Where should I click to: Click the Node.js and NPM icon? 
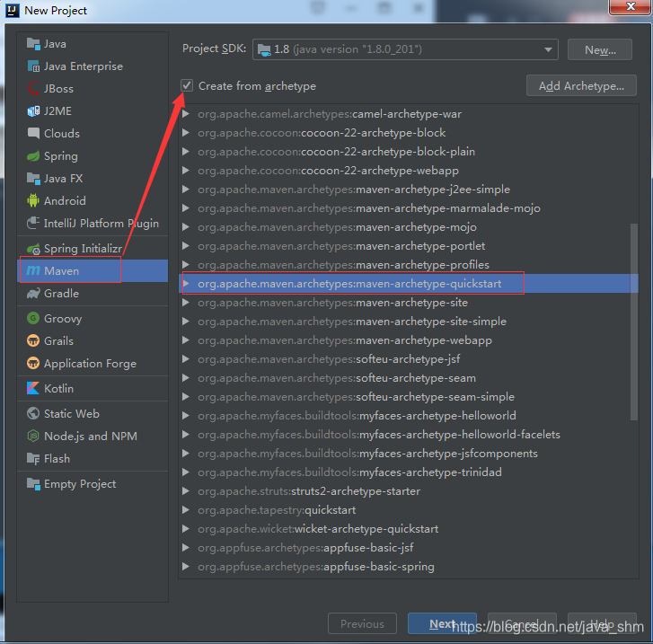click(33, 437)
